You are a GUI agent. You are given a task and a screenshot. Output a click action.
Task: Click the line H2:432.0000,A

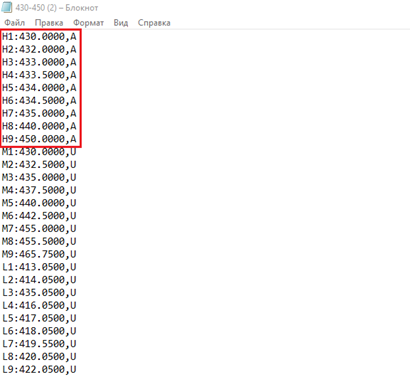click(39, 49)
